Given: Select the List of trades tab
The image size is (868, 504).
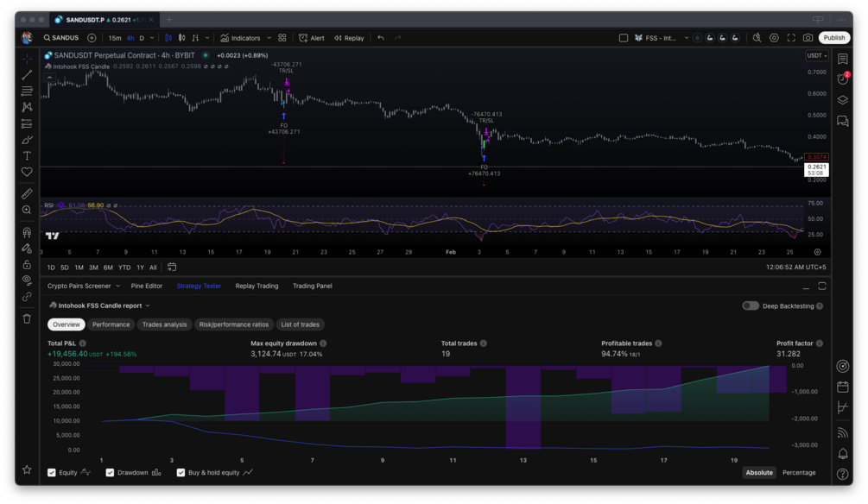Looking at the screenshot, I should click(x=300, y=324).
